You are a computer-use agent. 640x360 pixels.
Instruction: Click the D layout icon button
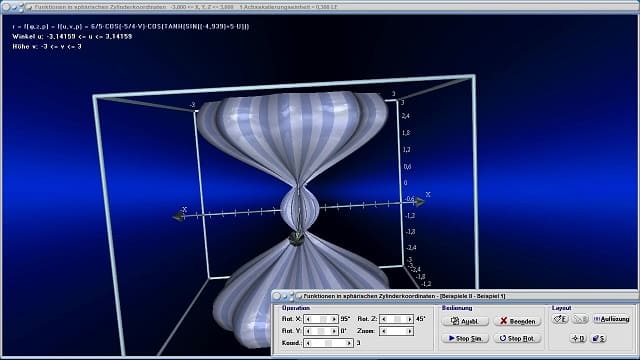click(x=578, y=338)
